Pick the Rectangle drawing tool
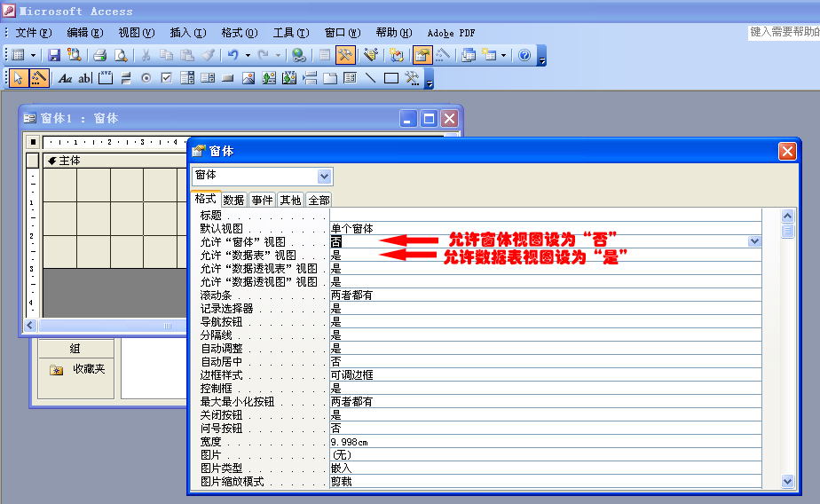This screenshot has height=504, width=820. [391, 78]
